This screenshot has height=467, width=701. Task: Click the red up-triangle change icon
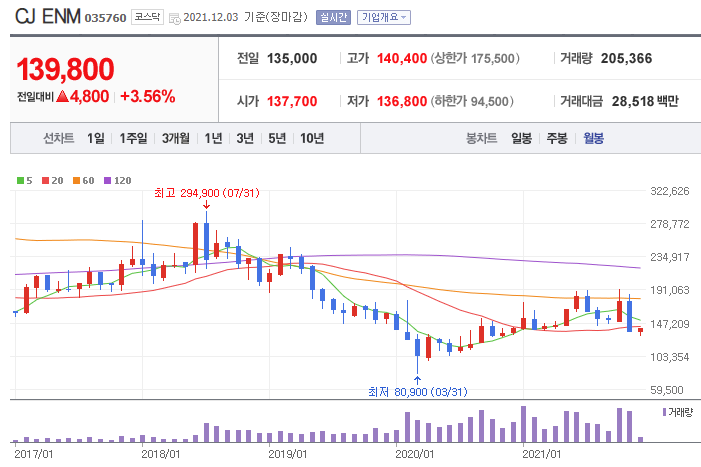[63, 96]
